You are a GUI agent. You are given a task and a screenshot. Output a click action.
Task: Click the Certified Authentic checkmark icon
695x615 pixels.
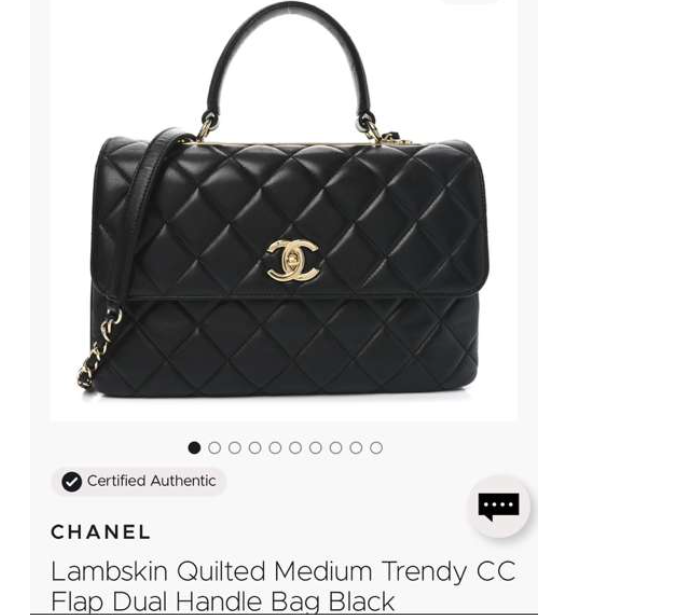(72, 482)
